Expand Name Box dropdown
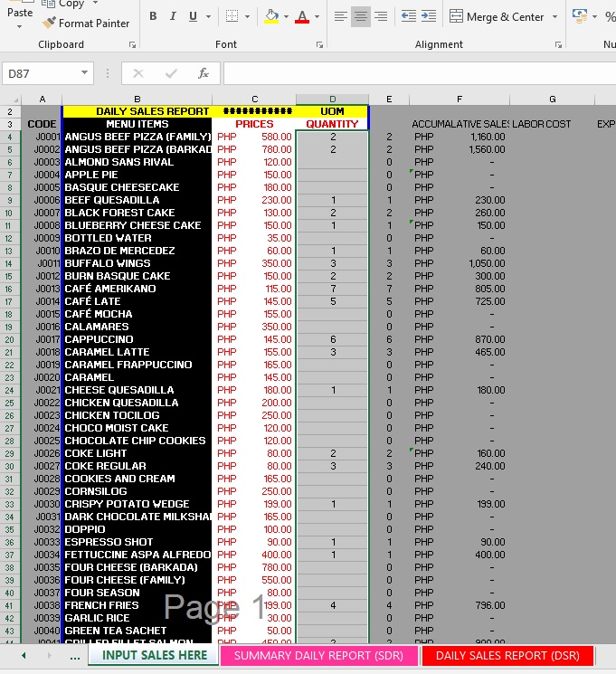616x674 pixels. (85, 73)
